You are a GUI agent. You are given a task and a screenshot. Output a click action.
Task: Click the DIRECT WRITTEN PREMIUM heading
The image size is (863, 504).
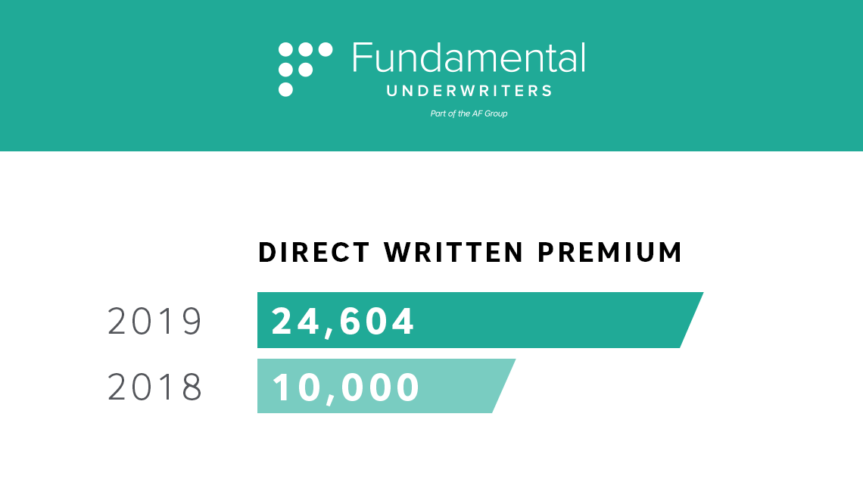[x=470, y=253]
